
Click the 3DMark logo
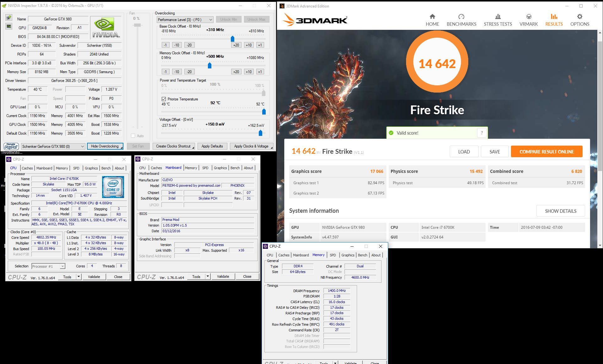[x=315, y=20]
